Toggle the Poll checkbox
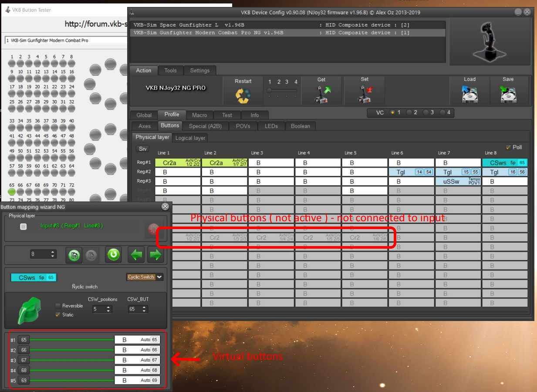This screenshot has width=537, height=392. coord(508,147)
